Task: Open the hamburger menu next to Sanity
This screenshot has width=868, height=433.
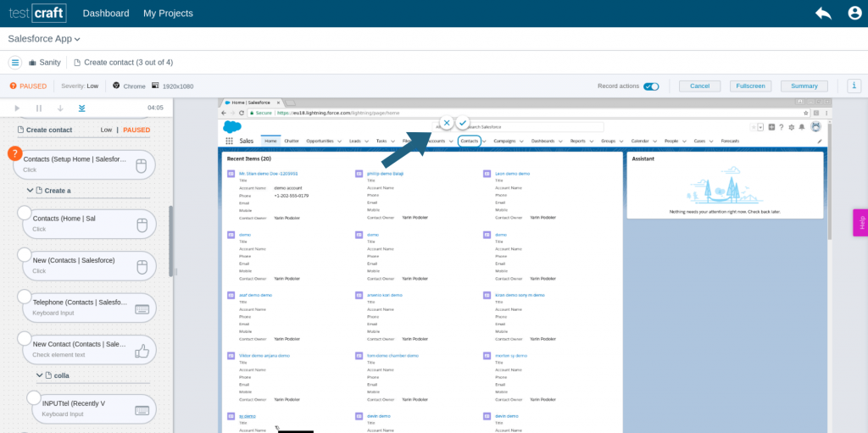Action: click(x=15, y=63)
